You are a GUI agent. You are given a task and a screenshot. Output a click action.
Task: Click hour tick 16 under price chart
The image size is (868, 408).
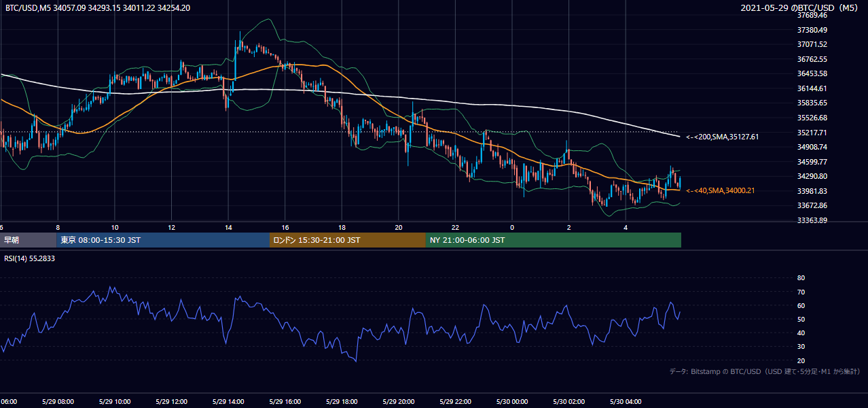coord(285,227)
